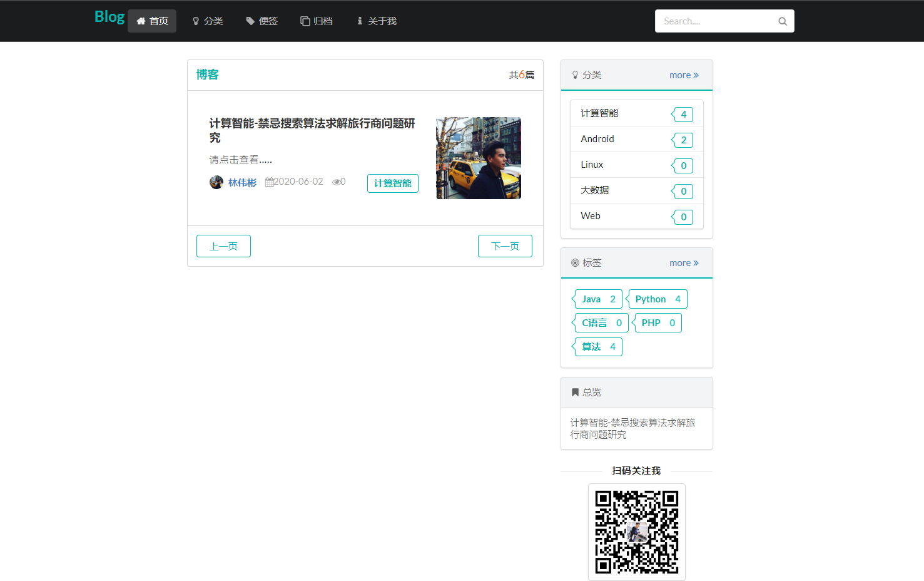Image resolution: width=924 pixels, height=581 pixels.
Task: Open author 林伟彬 link
Action: pos(242,183)
